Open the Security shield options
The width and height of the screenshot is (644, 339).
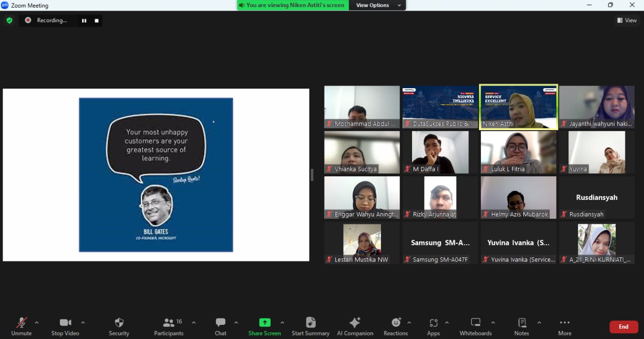tap(119, 326)
